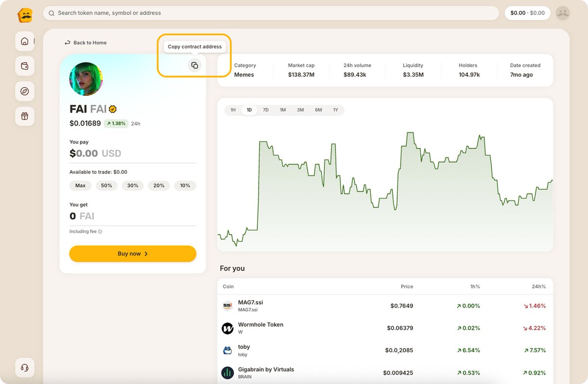Click Holders value 104.97k

coord(469,75)
